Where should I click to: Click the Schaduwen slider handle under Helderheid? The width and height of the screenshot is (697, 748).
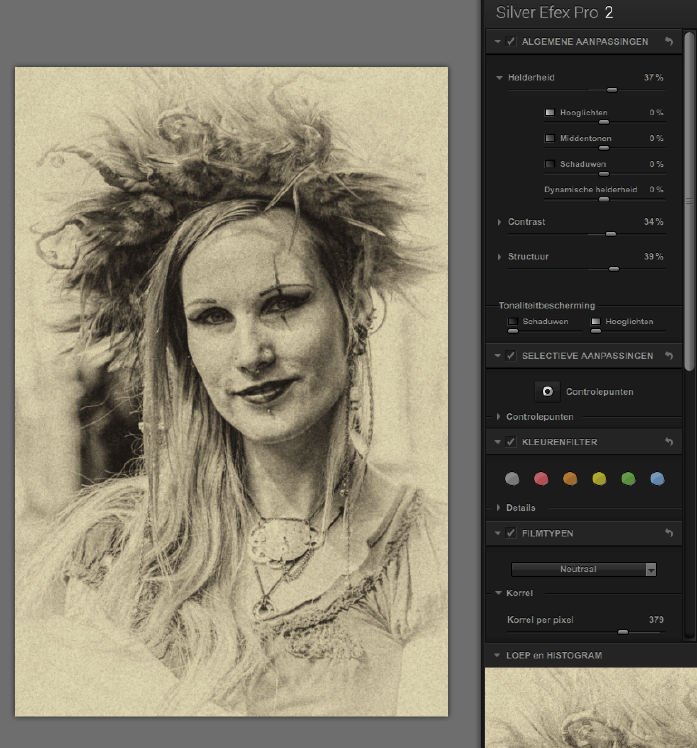604,174
